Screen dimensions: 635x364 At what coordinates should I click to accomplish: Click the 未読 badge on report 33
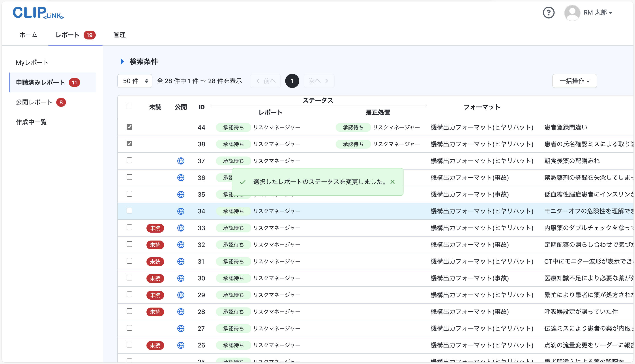pos(155,228)
